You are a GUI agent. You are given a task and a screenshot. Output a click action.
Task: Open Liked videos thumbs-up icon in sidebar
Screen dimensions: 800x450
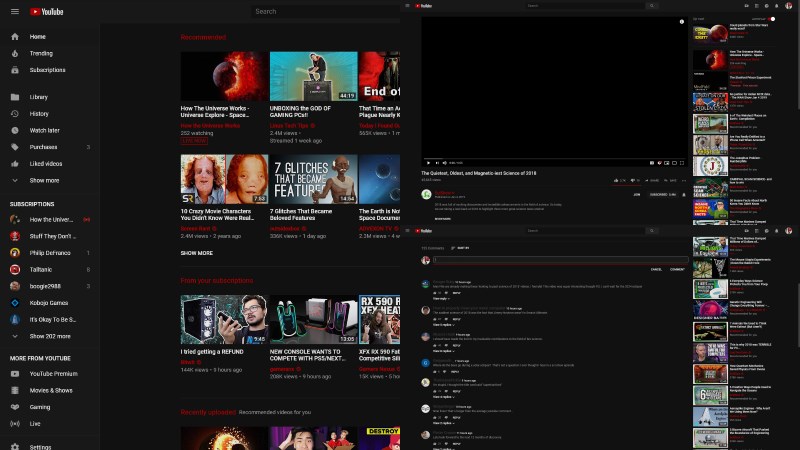pos(15,164)
